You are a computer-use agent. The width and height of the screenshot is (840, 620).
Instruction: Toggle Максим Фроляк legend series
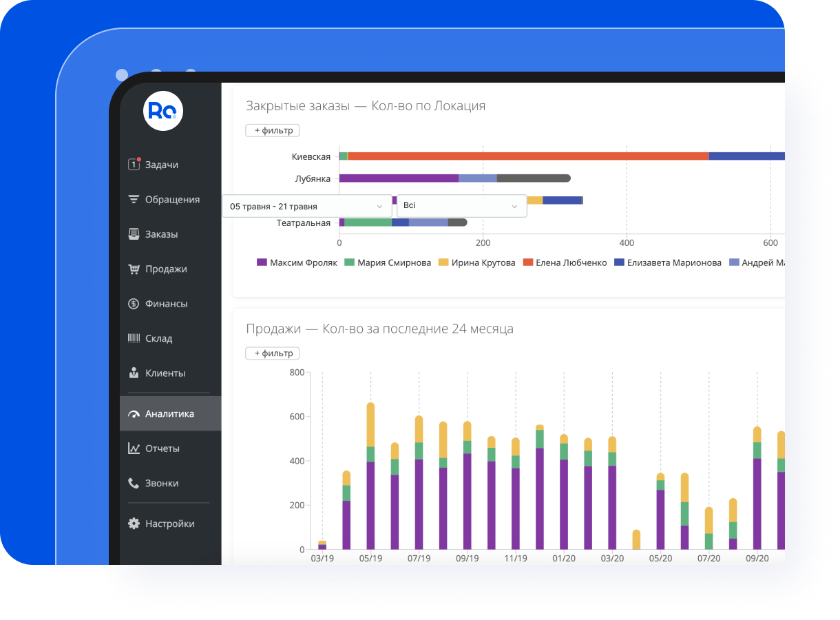(296, 262)
